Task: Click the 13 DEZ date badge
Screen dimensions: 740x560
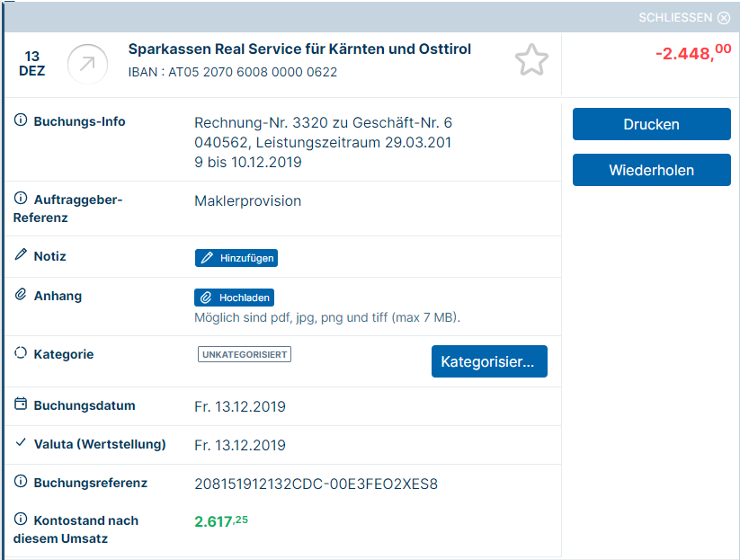Action: coord(32,64)
